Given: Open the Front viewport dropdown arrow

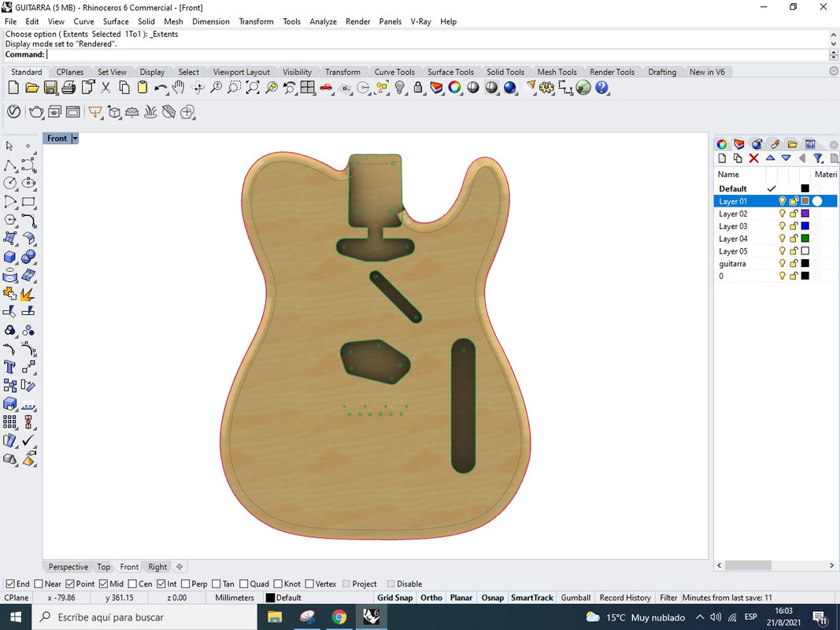Looking at the screenshot, I should pos(75,139).
